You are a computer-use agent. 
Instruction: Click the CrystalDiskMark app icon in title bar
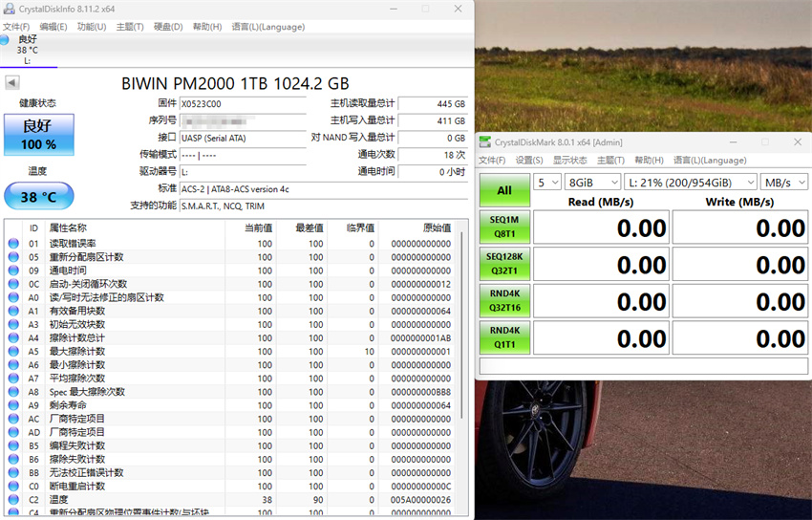click(x=484, y=141)
